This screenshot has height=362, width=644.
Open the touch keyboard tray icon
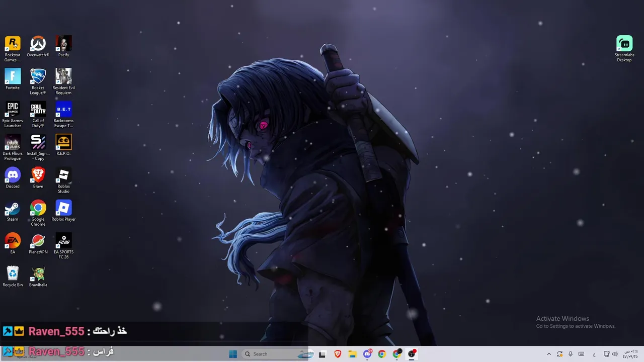click(x=581, y=354)
